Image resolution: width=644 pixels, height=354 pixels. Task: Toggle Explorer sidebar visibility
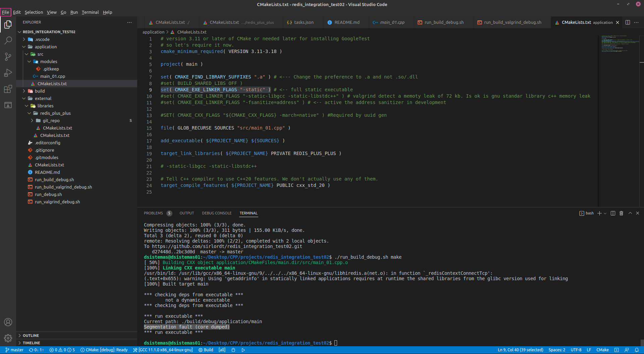8,24
